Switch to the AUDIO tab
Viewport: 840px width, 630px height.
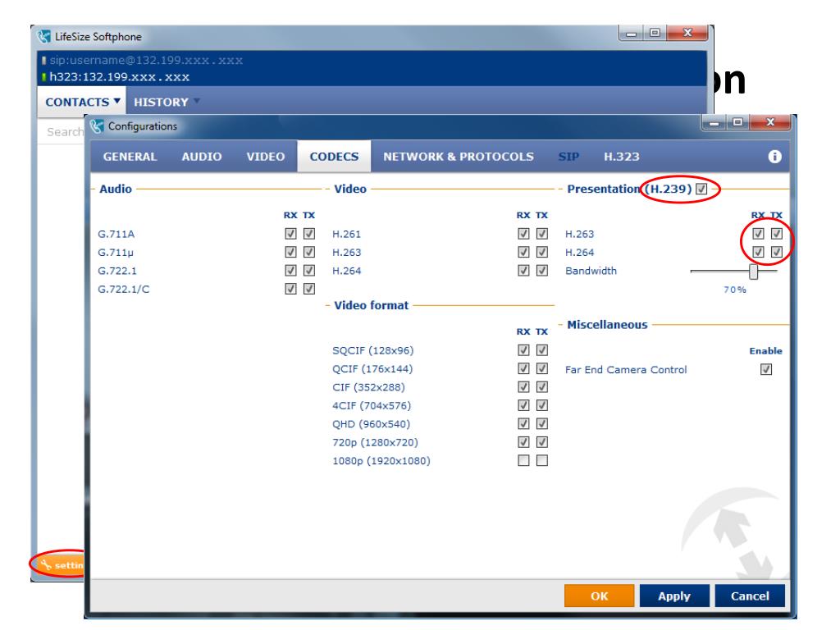point(202,157)
